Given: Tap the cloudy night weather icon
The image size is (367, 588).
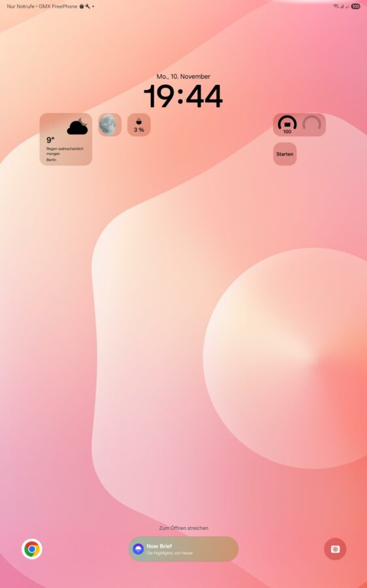Looking at the screenshot, I should (x=78, y=127).
